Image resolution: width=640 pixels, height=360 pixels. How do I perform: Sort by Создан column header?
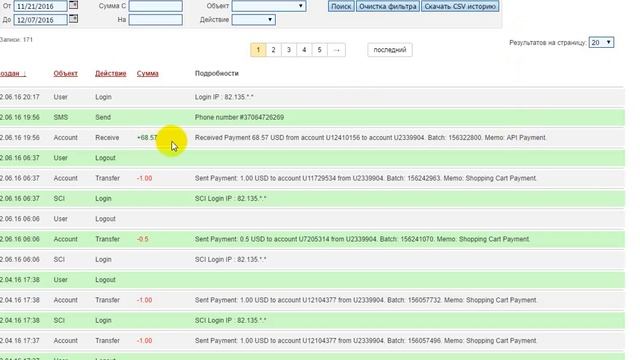[13, 73]
